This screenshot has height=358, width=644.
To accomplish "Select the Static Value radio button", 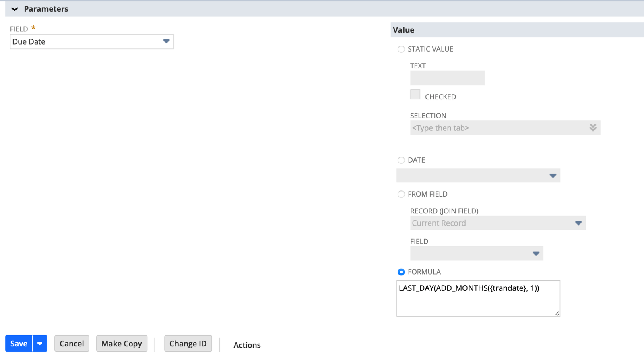I will pyautogui.click(x=401, y=49).
